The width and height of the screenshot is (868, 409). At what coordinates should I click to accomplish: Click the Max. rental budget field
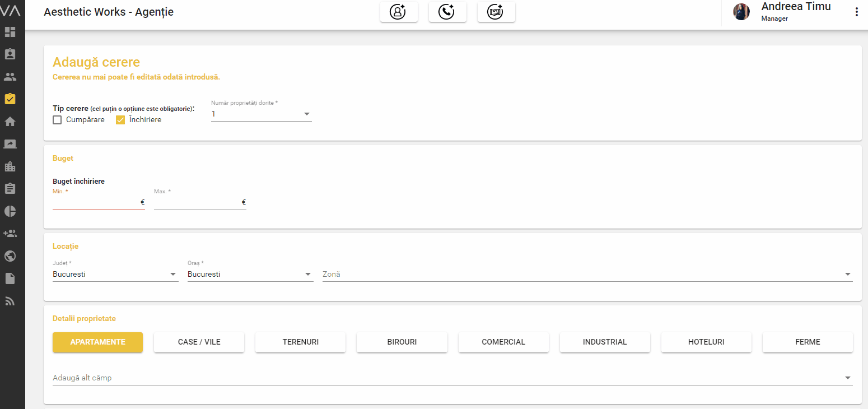coord(196,203)
